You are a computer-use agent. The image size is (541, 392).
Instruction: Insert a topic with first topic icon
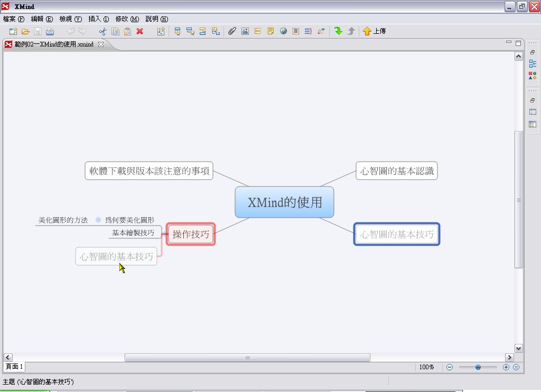pyautogui.click(x=178, y=31)
